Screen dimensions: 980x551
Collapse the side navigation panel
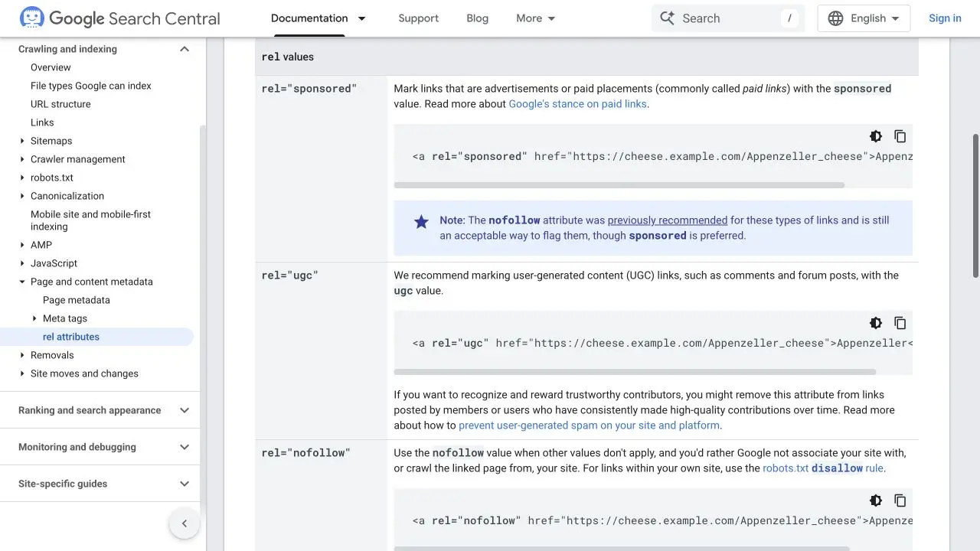click(185, 523)
